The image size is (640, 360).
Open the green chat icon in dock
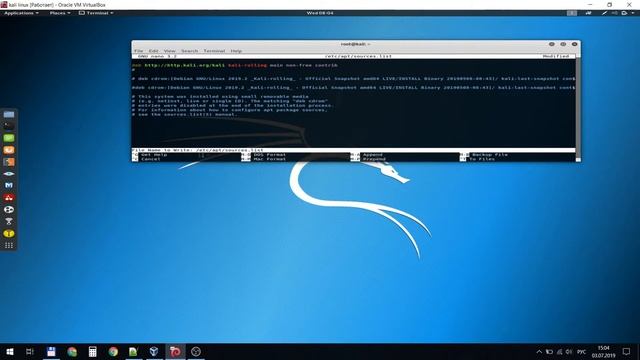(9, 138)
